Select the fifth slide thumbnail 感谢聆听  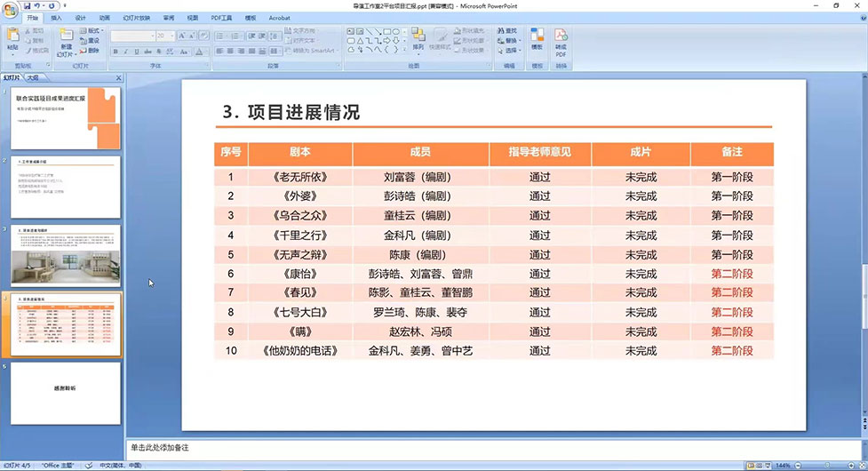pyautogui.click(x=66, y=392)
